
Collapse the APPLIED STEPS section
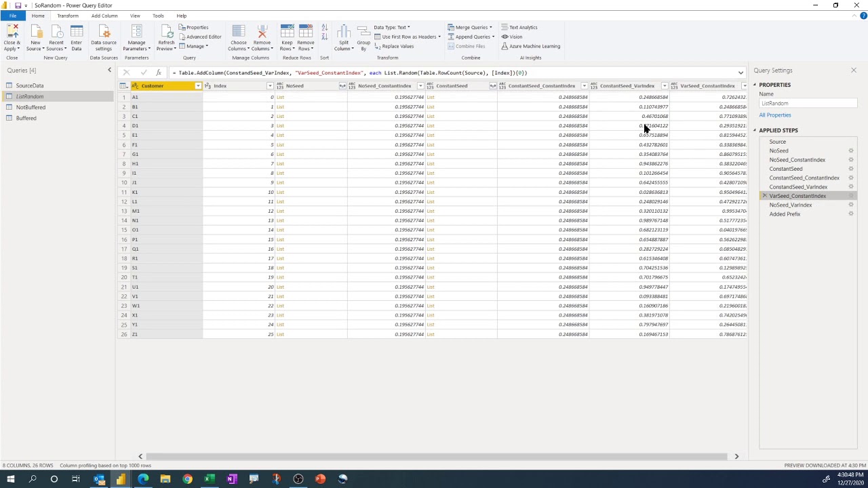click(755, 130)
